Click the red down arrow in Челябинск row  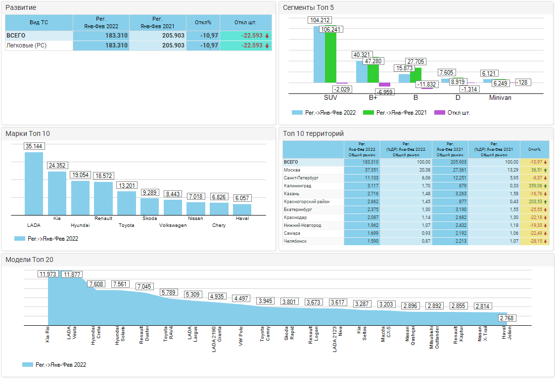545,241
